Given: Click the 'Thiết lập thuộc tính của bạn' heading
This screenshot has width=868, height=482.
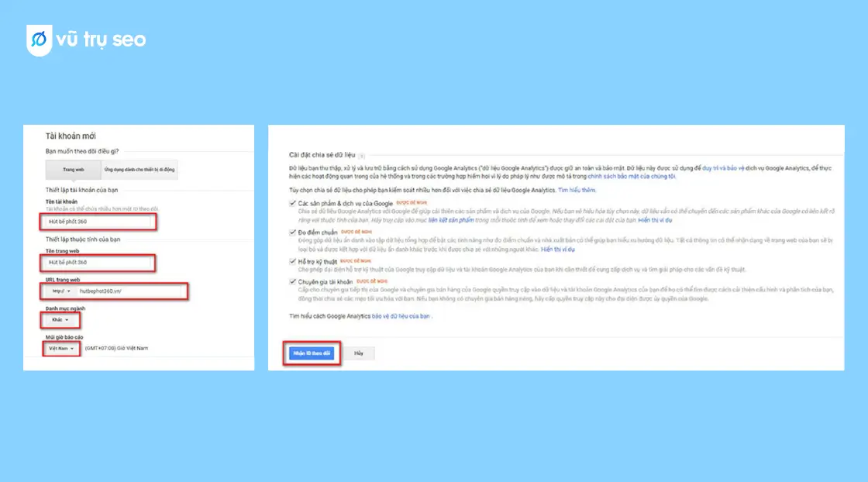Looking at the screenshot, I should [x=82, y=239].
